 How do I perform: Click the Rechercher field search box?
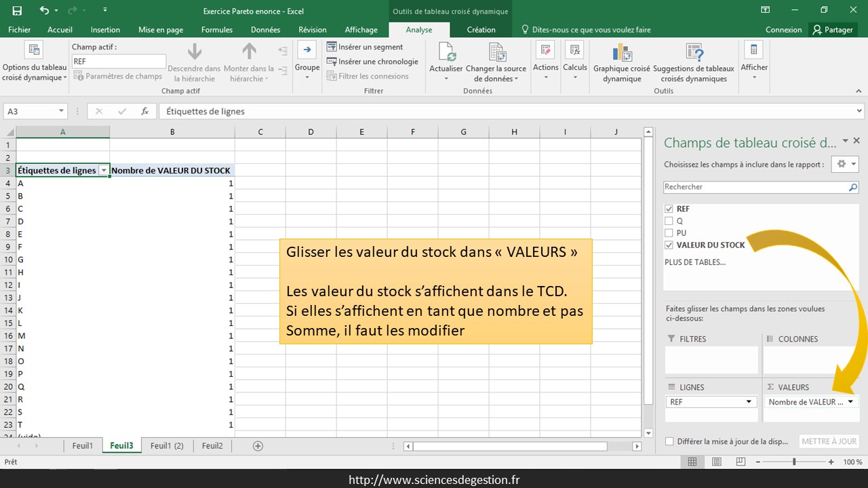point(755,187)
